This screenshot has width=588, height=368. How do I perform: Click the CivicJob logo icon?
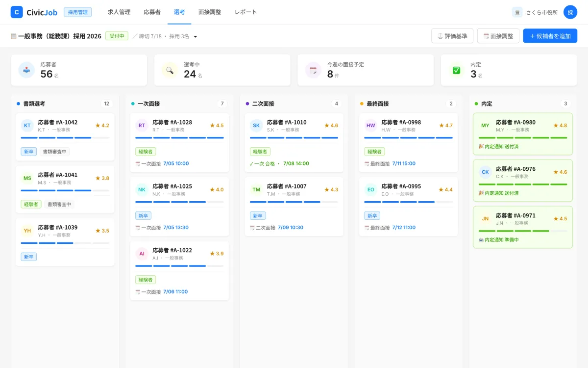(17, 12)
